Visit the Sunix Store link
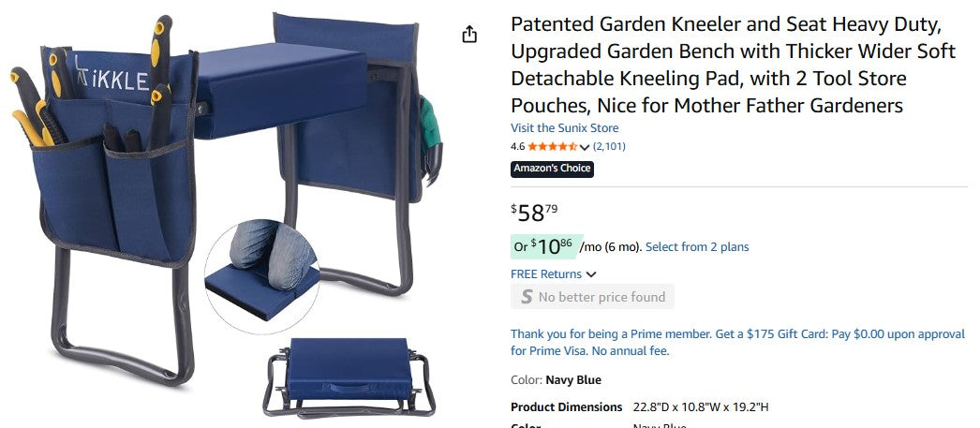980x428 pixels. click(x=564, y=128)
